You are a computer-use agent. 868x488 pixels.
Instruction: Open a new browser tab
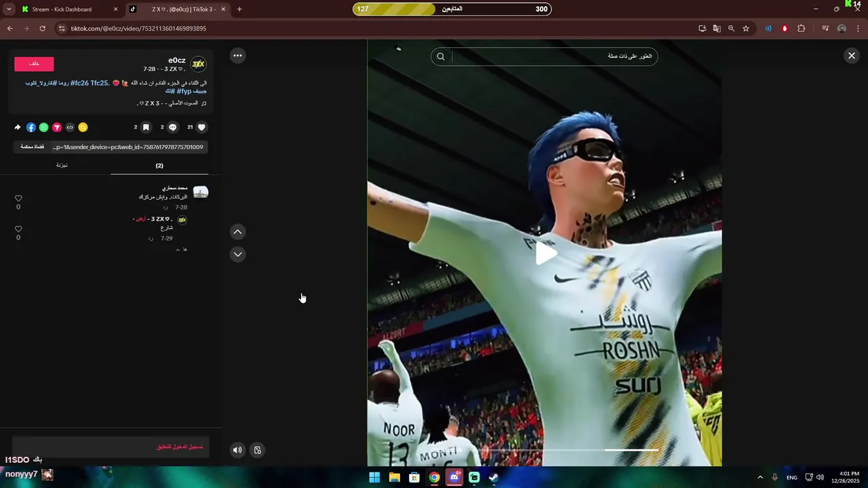coord(239,9)
